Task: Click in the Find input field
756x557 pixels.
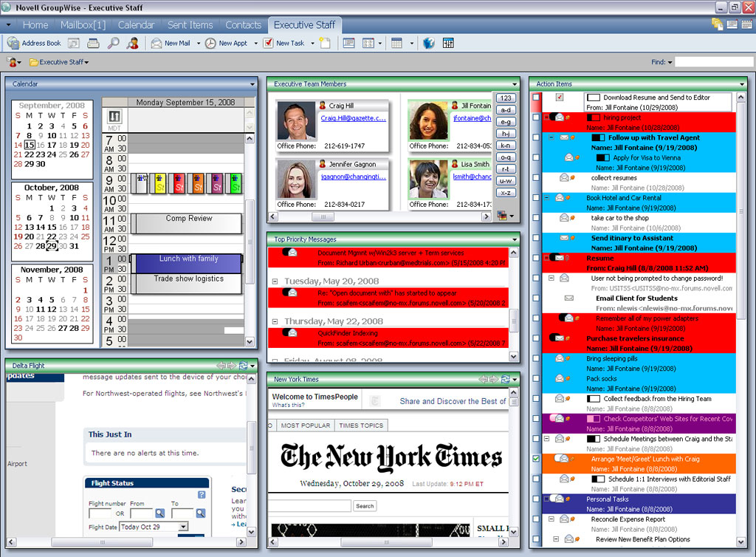Action: 714,62
